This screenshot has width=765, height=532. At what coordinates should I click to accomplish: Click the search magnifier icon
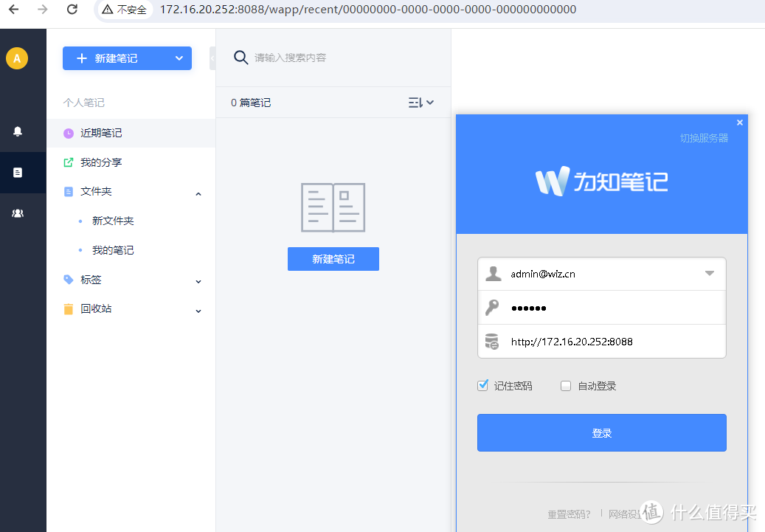click(x=240, y=57)
